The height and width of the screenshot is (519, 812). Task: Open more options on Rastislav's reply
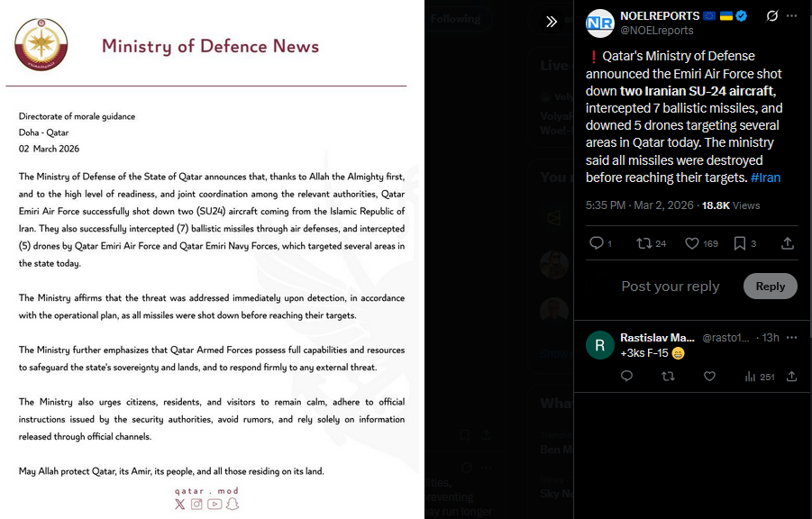pyautogui.click(x=792, y=338)
